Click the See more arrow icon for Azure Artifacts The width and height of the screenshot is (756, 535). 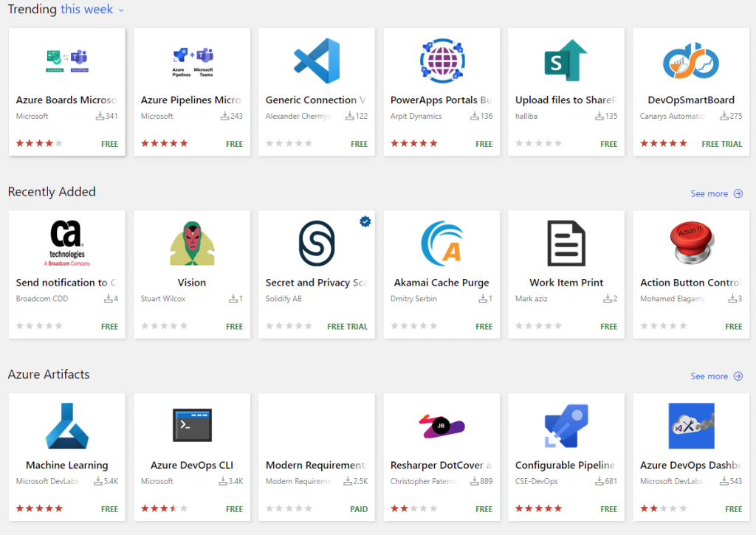pyautogui.click(x=738, y=376)
